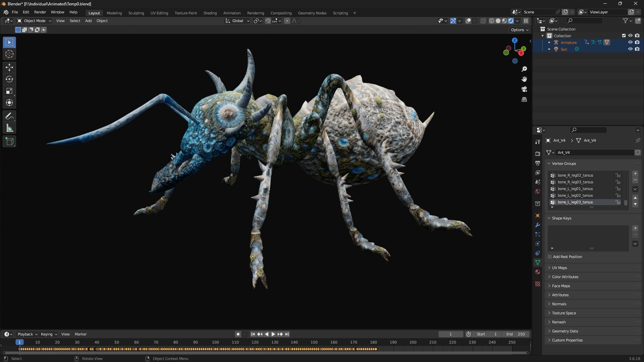Image resolution: width=644 pixels, height=362 pixels.
Task: Click the timeline frame 1 playhead marker
Action: (19, 342)
